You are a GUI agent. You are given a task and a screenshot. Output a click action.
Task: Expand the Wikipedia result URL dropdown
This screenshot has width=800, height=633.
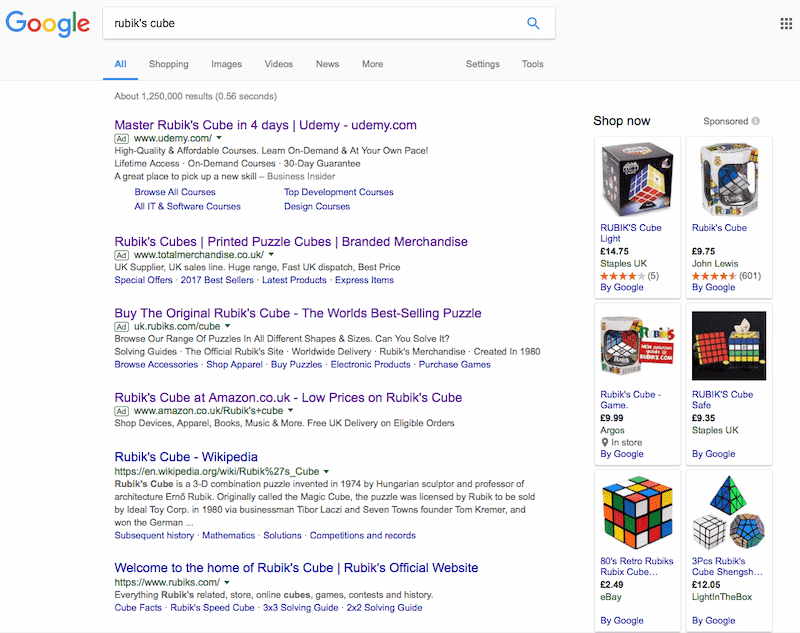327,471
